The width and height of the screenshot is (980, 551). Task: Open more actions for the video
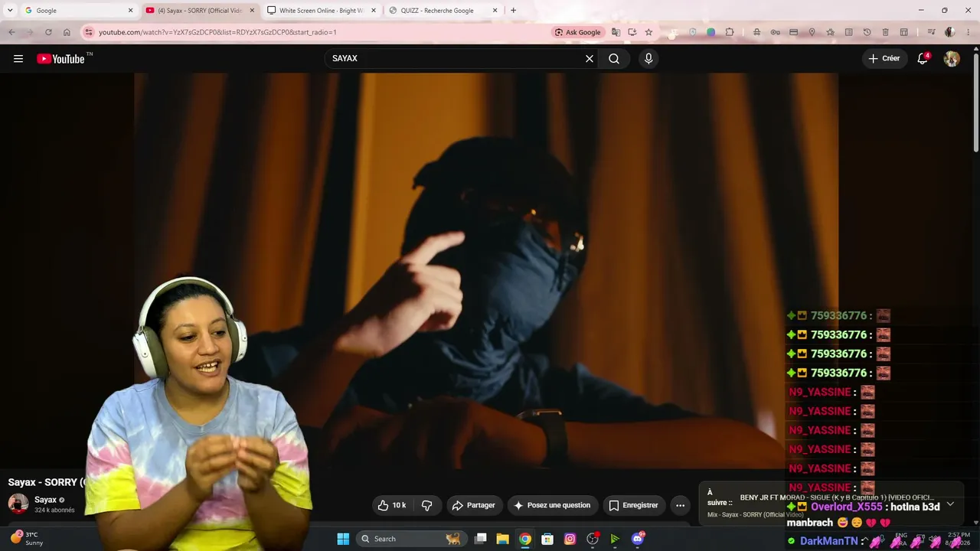pyautogui.click(x=680, y=505)
